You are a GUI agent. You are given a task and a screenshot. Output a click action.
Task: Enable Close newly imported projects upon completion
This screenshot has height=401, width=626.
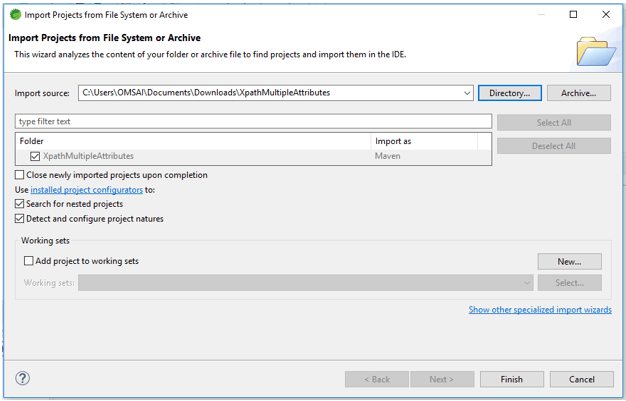pyautogui.click(x=20, y=175)
